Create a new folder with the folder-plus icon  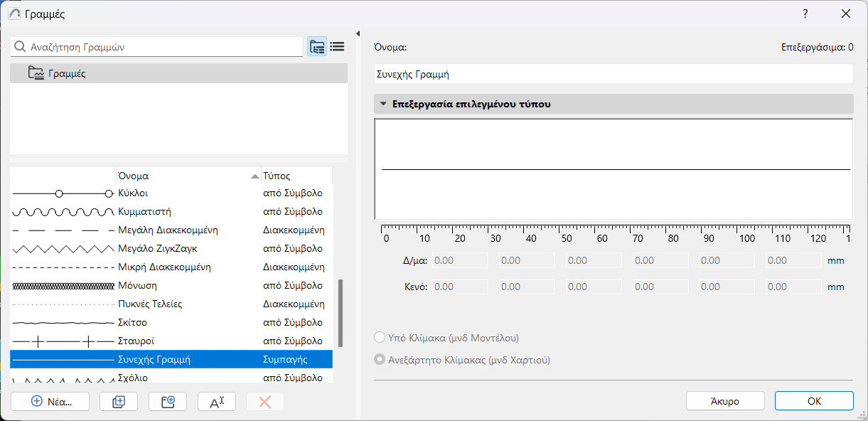click(168, 401)
